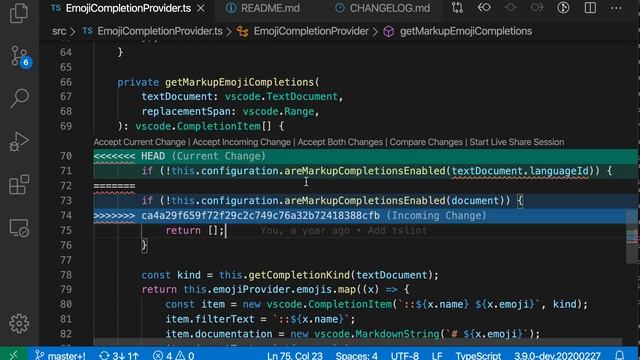Click the src breadcrumb folder
This screenshot has height=360, width=640.
click(59, 31)
